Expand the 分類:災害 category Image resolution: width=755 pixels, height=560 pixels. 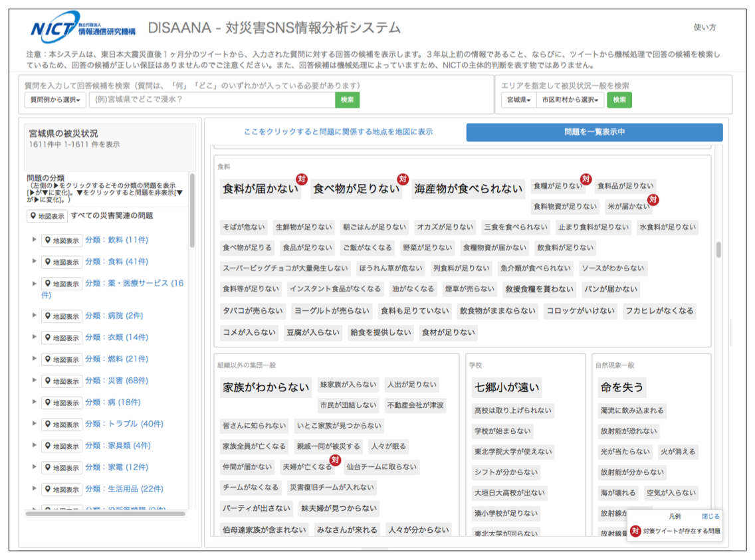34,380
